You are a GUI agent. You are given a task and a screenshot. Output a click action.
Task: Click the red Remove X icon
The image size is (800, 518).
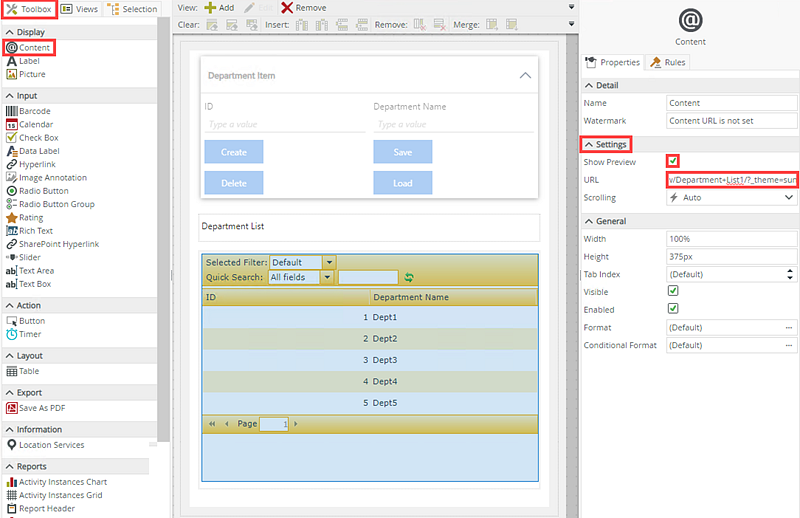[x=288, y=7]
